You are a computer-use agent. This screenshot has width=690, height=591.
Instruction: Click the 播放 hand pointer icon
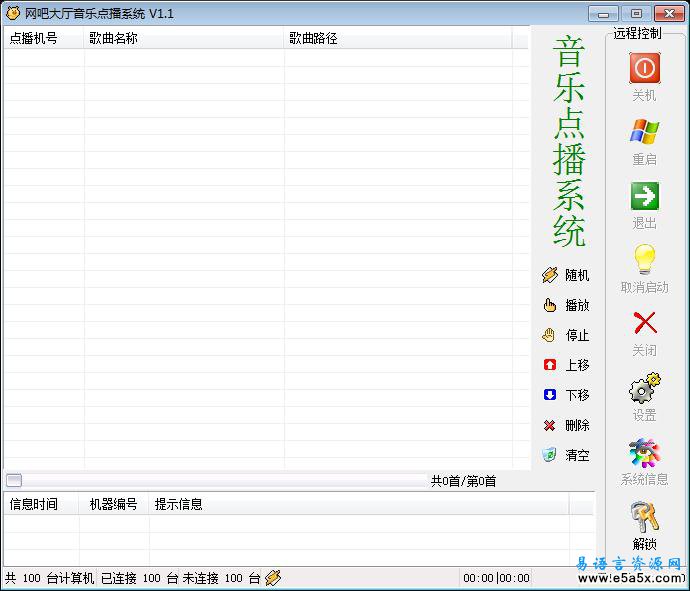coord(550,305)
